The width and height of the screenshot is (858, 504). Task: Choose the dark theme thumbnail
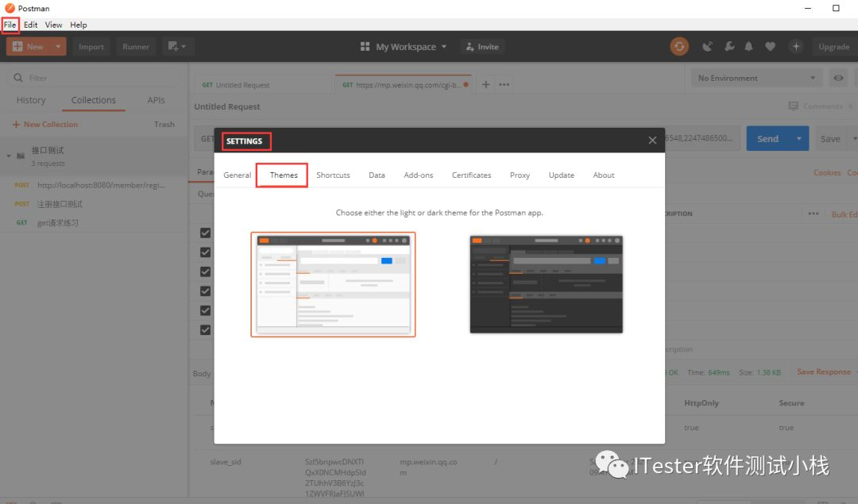[x=546, y=284]
